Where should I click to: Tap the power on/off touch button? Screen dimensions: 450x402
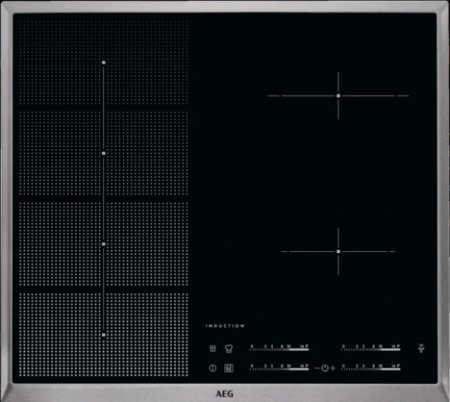tap(213, 368)
